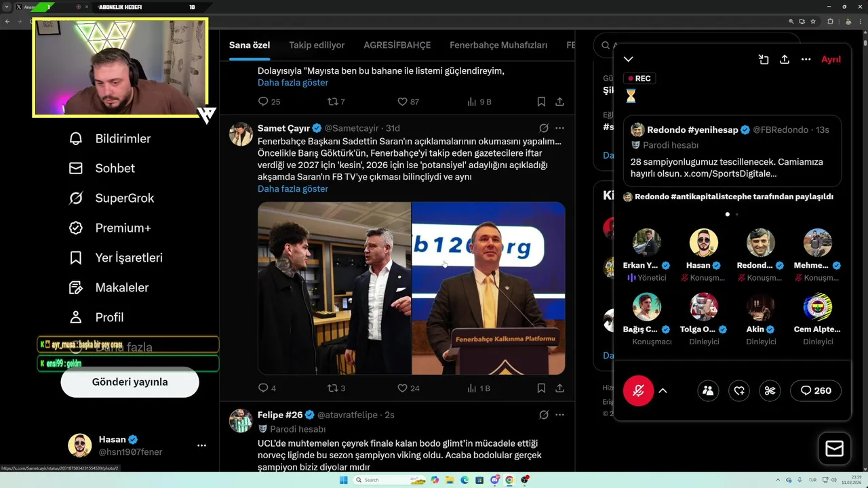Open the Space invite people icon
Screen dimensions: 868x488
[708, 390]
